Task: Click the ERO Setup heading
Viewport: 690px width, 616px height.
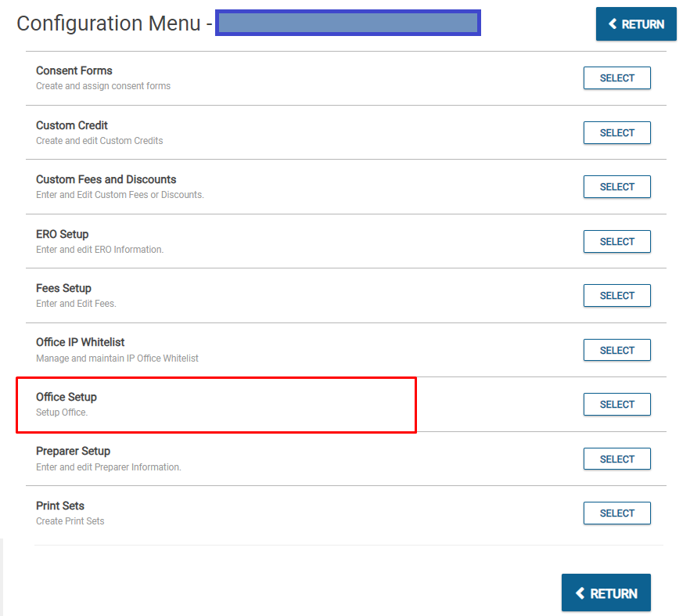Action: (x=63, y=234)
